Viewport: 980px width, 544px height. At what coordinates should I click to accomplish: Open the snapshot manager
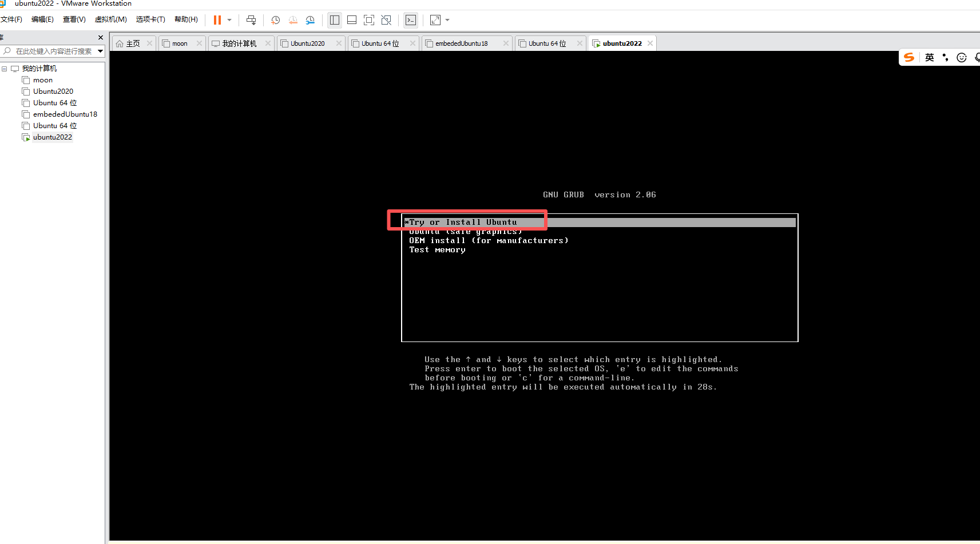pyautogui.click(x=310, y=20)
